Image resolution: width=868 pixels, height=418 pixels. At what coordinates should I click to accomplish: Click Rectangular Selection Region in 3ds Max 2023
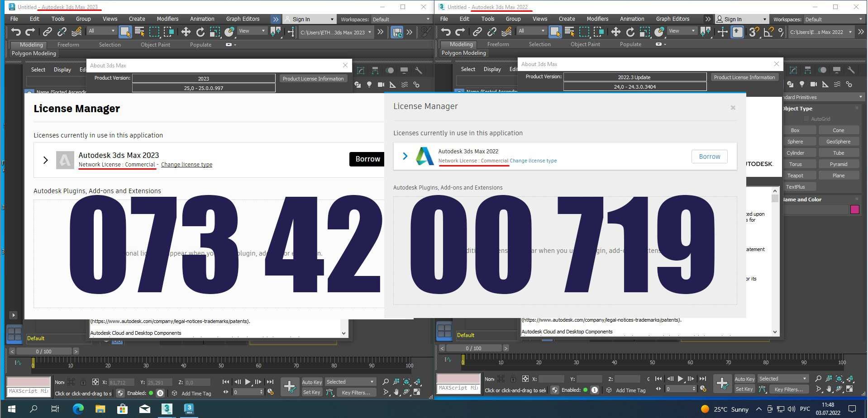point(154,32)
